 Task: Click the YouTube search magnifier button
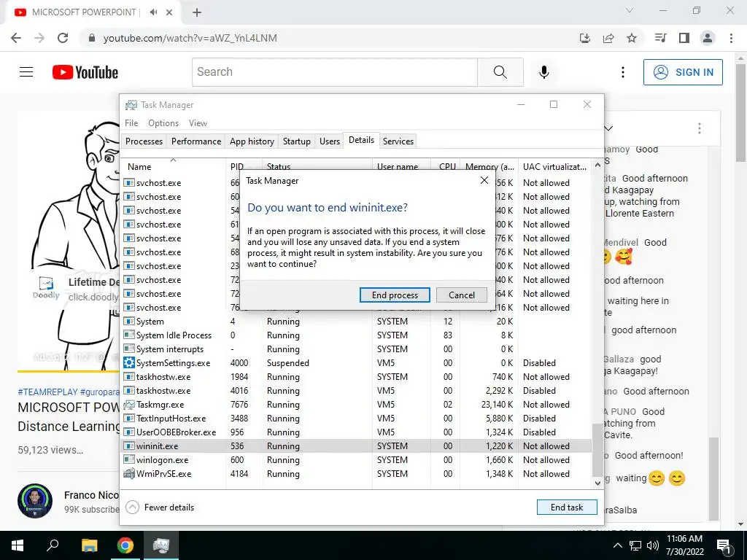point(500,72)
